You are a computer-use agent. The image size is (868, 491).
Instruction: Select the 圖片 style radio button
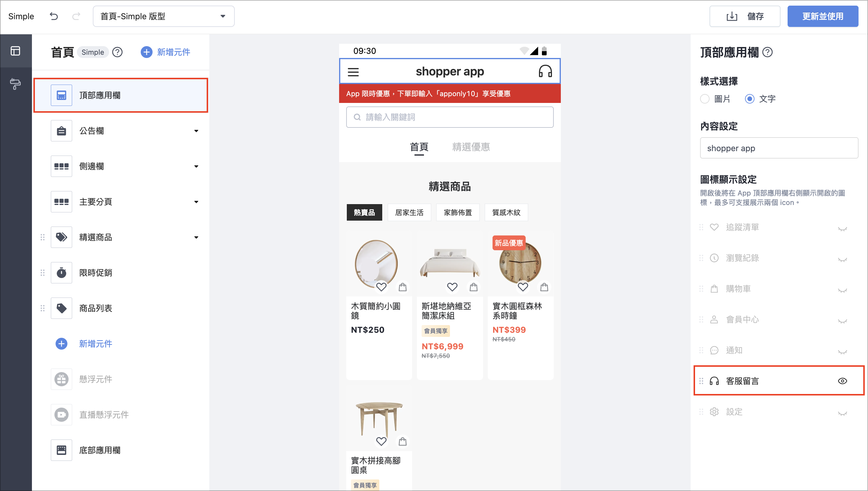coord(705,99)
